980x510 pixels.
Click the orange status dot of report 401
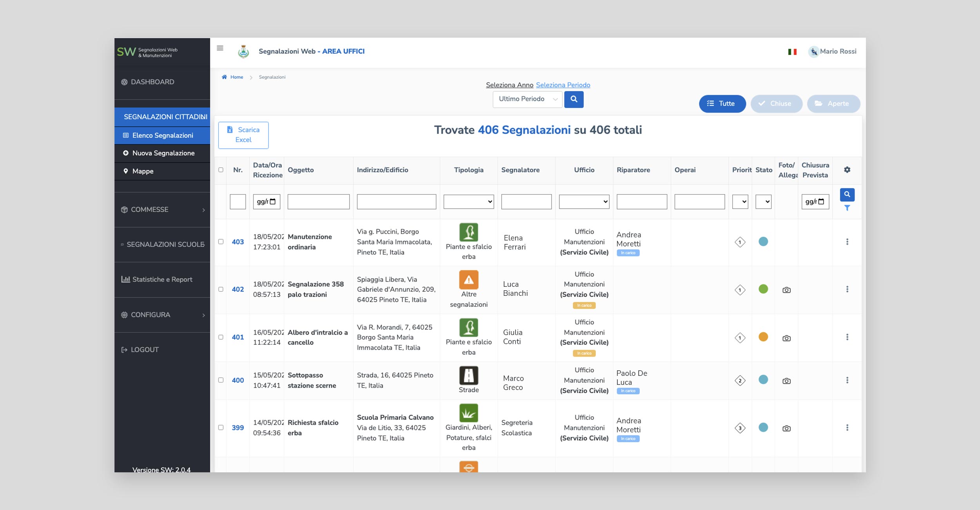point(763,337)
